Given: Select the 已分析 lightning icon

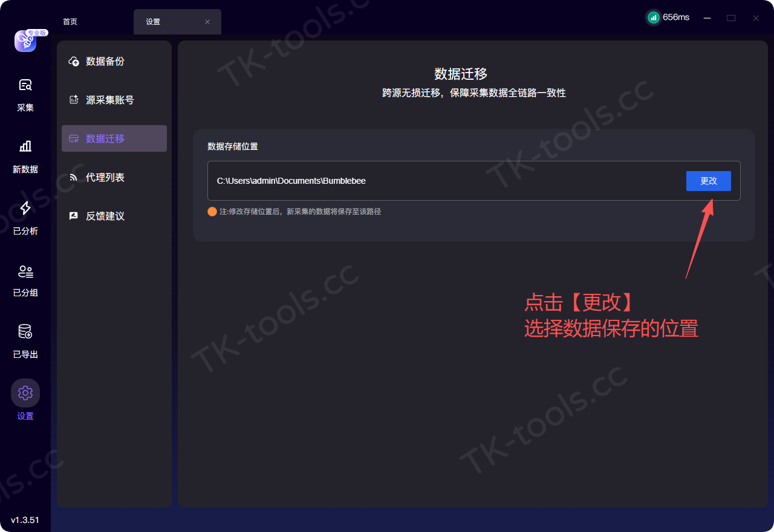Looking at the screenshot, I should 25,208.
